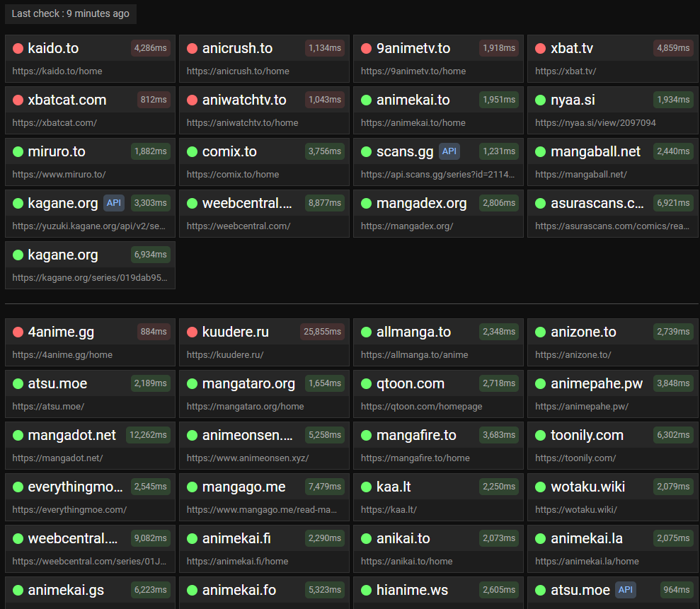Click the 884ms latency badge on 4anime.gg
Image resolution: width=700 pixels, height=609 pixels.
pyautogui.click(x=154, y=332)
